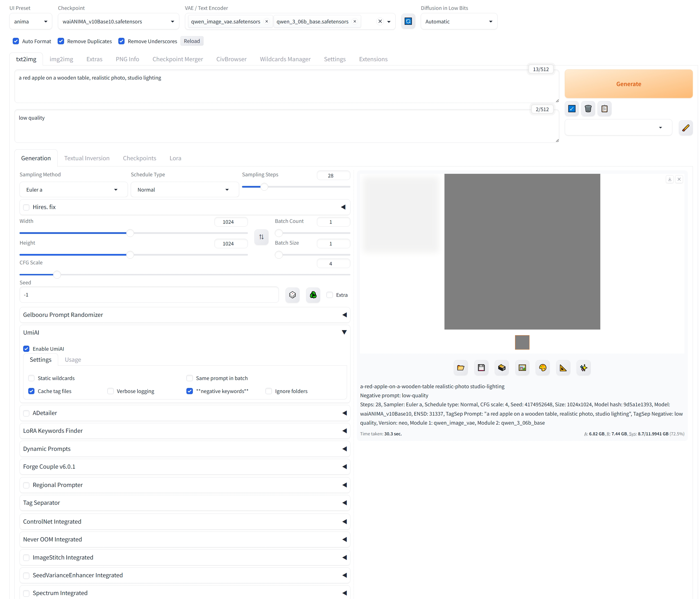
Task: Click the box zip images icon
Action: click(x=502, y=368)
